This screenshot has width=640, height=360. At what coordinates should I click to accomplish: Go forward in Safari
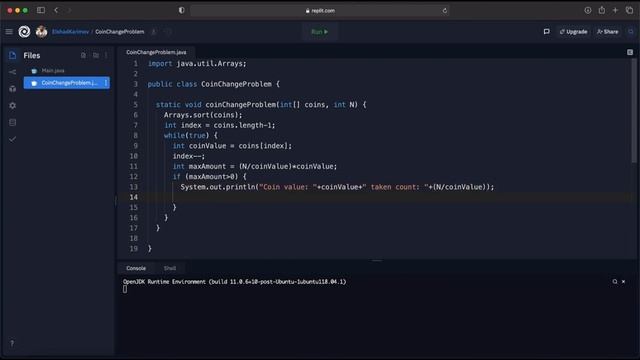[69, 10]
